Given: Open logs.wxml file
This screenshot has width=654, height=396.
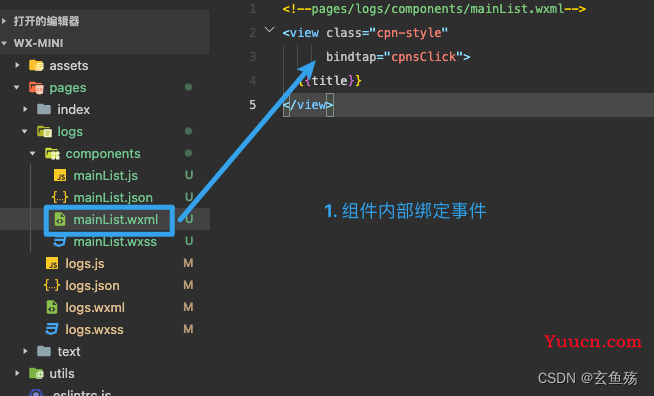Looking at the screenshot, I should point(95,308).
